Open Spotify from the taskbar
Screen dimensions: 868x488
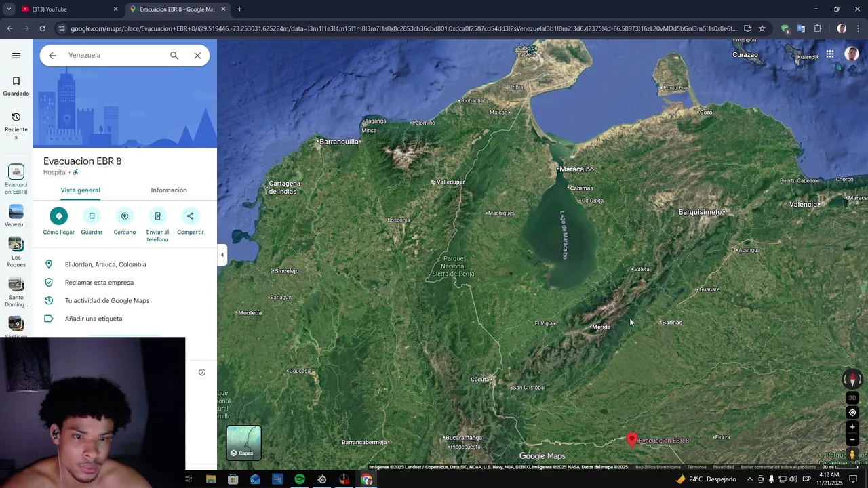pos(300,479)
